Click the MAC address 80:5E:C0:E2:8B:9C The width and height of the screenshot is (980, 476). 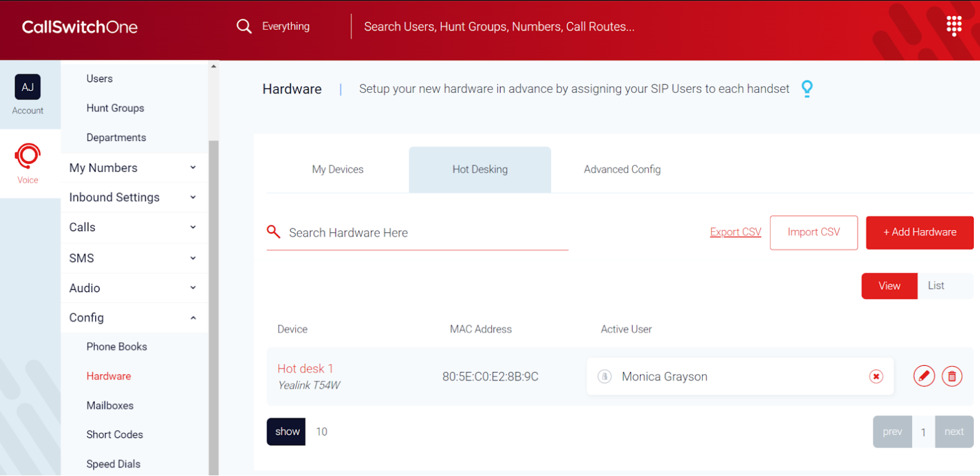[x=490, y=376]
